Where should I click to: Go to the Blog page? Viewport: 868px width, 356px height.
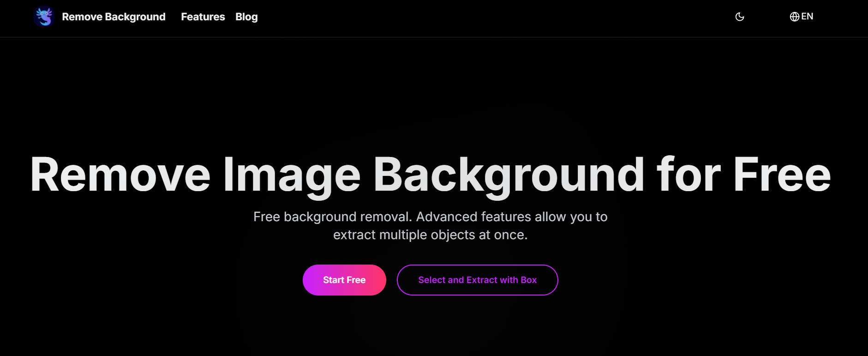click(246, 17)
